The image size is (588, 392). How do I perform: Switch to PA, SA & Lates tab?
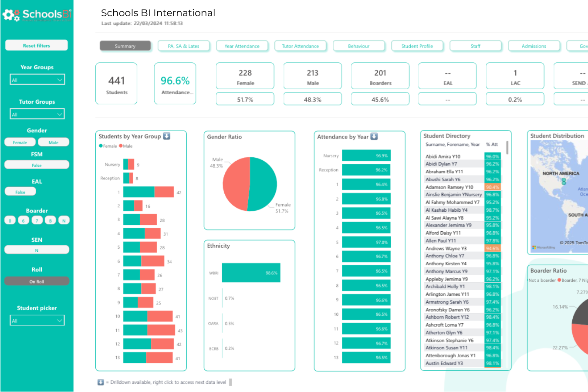[183, 46]
